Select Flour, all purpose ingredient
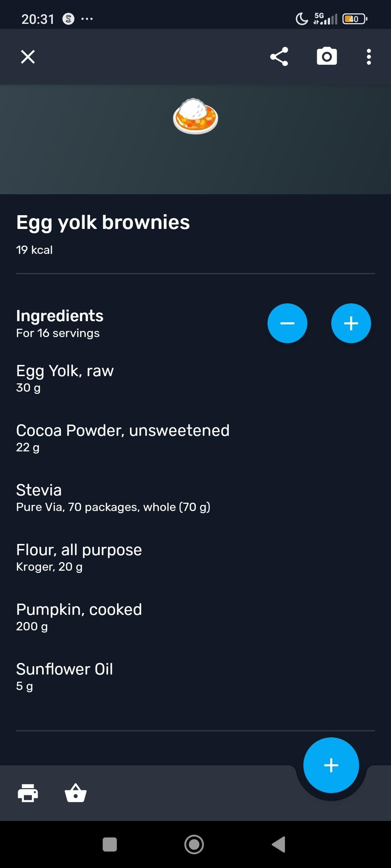This screenshot has width=391, height=868. click(x=79, y=557)
